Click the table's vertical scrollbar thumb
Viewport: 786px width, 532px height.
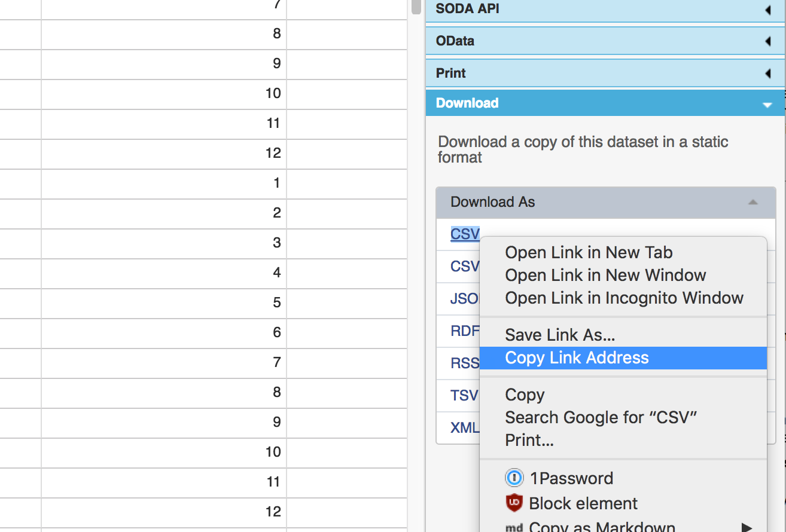point(416,6)
